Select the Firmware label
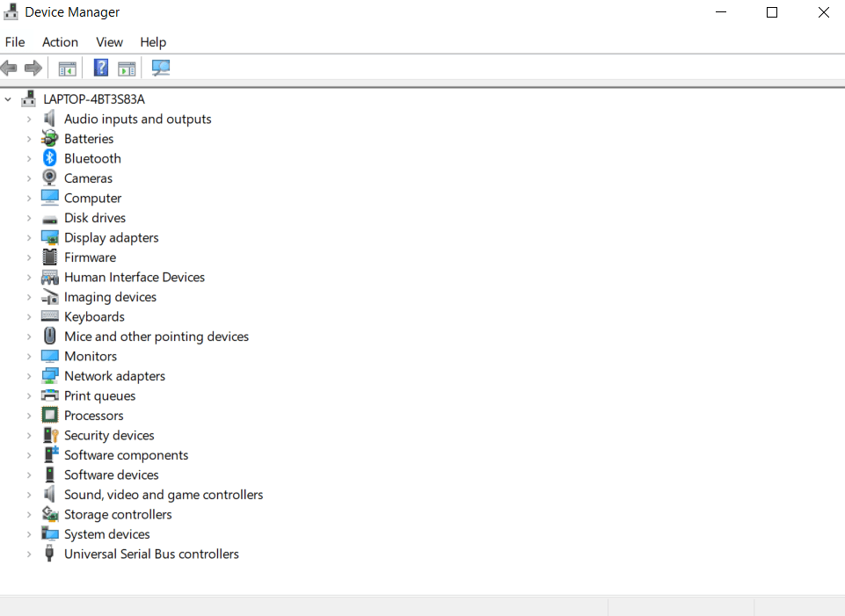This screenshot has width=845, height=616. pos(90,257)
